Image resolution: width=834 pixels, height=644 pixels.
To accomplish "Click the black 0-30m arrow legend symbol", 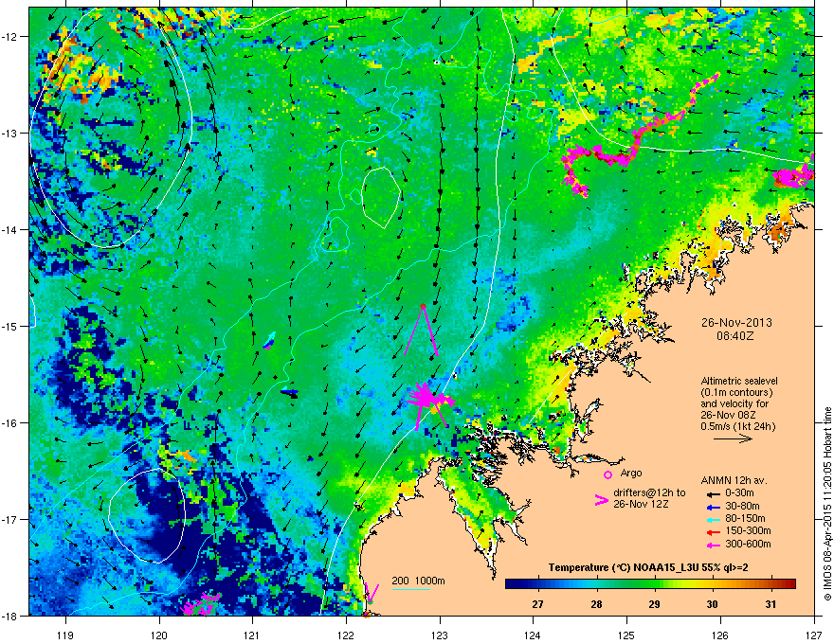I will pyautogui.click(x=712, y=493).
